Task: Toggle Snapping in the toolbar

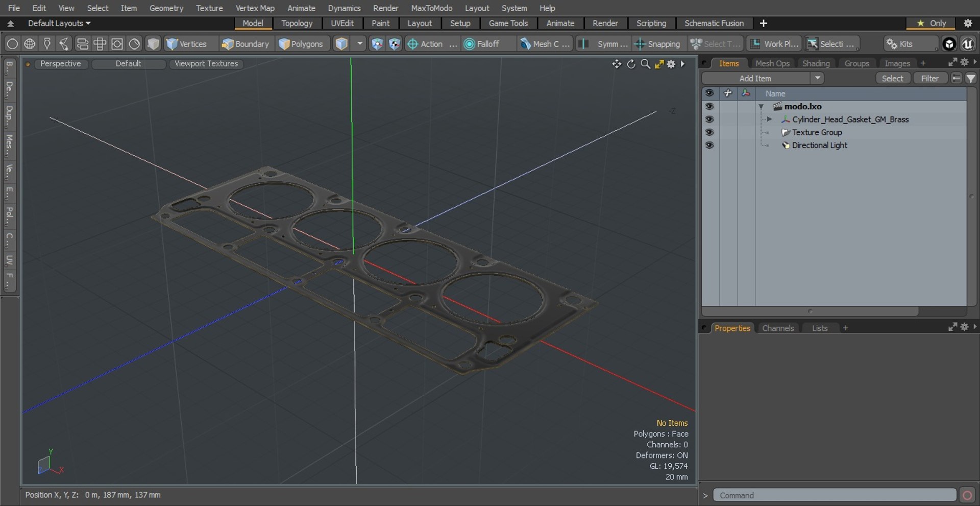Action: click(657, 44)
